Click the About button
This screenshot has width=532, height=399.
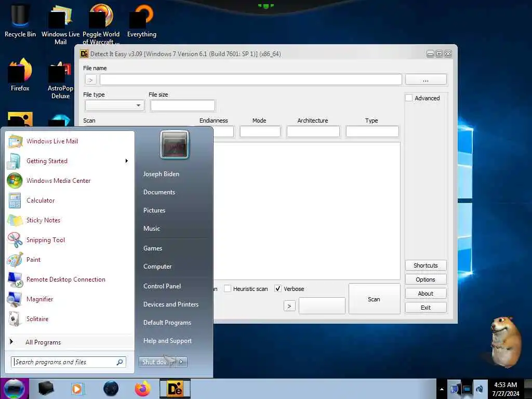(x=426, y=294)
